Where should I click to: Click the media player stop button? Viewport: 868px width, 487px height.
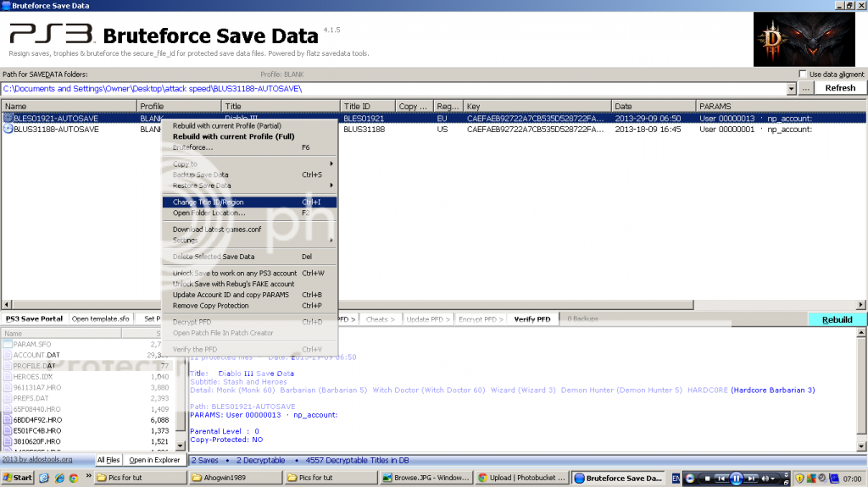pos(707,478)
